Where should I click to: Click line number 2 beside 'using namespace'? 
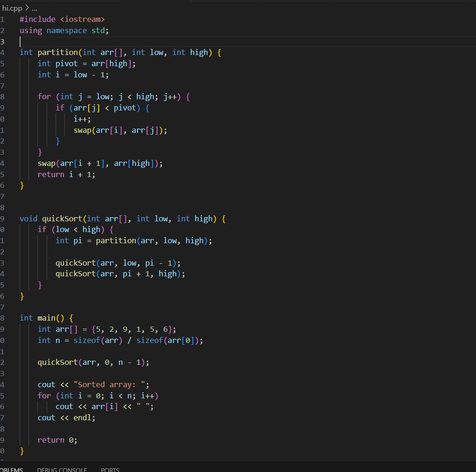tap(2, 31)
